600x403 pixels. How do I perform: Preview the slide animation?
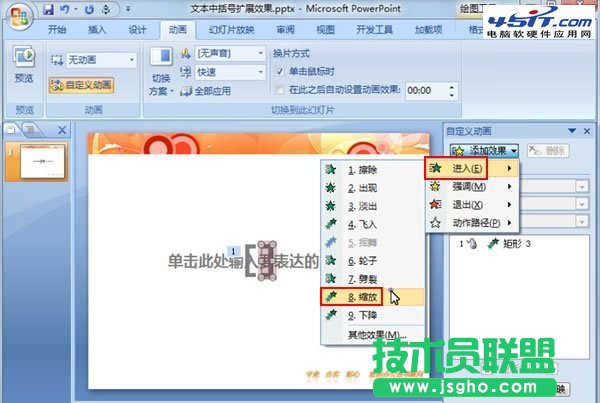click(x=24, y=65)
